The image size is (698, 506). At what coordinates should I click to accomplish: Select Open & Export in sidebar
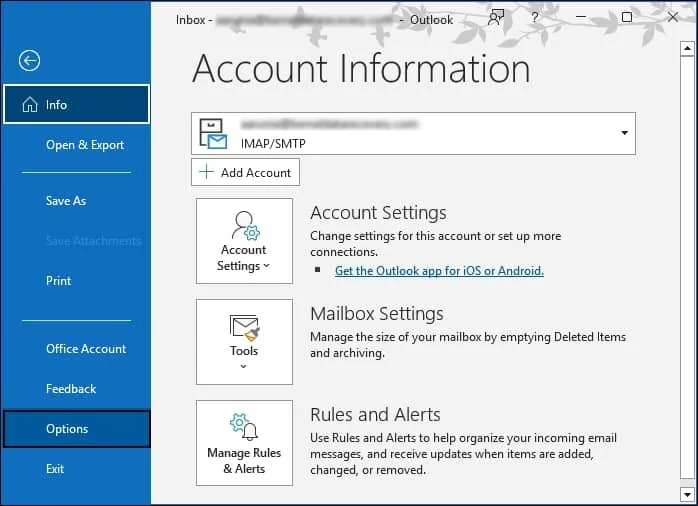click(x=85, y=145)
